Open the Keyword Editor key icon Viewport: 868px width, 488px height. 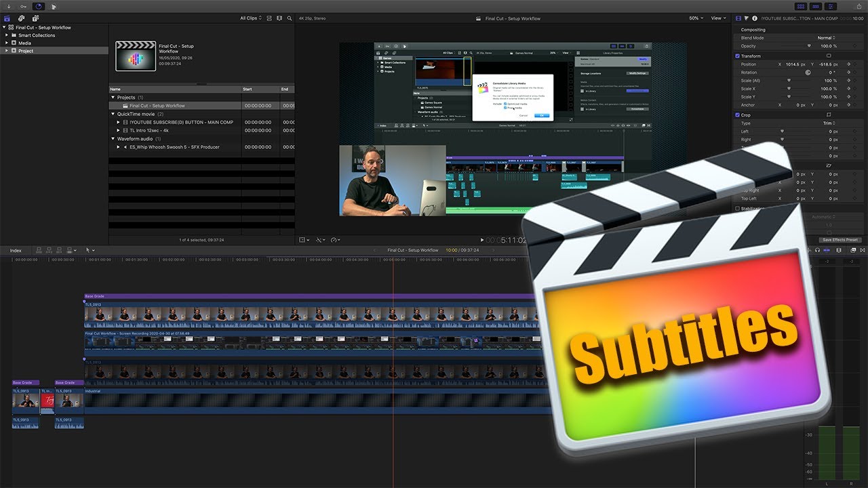click(24, 6)
